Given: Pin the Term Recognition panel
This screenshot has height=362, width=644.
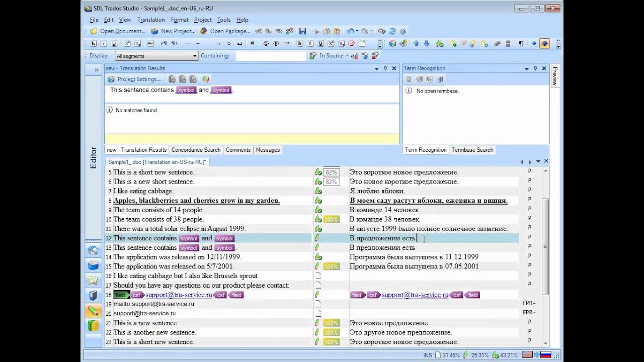Looking at the screenshot, I should pos(535,68).
